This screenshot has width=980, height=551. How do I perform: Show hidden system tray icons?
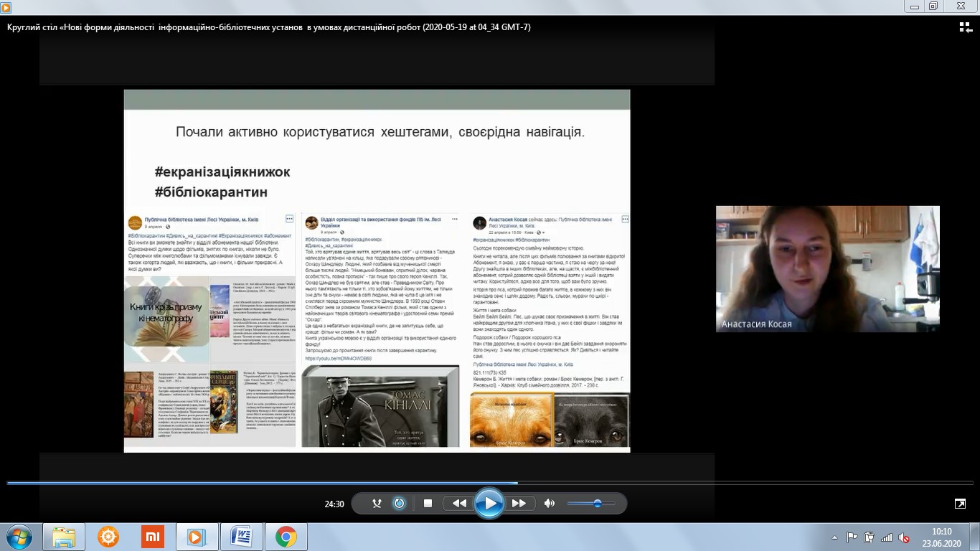(x=834, y=537)
